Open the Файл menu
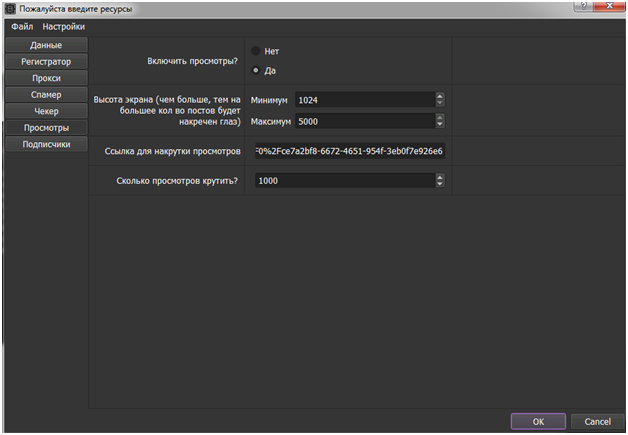628x435 pixels. [21, 26]
